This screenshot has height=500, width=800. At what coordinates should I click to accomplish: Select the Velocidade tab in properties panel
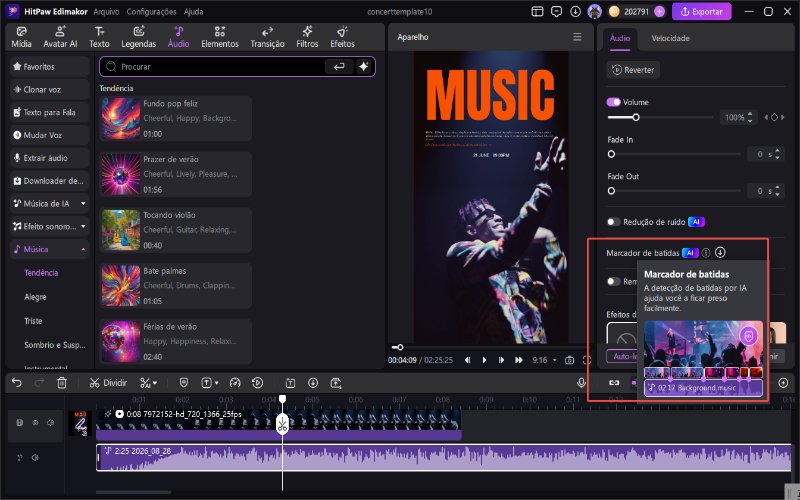pyautogui.click(x=670, y=38)
